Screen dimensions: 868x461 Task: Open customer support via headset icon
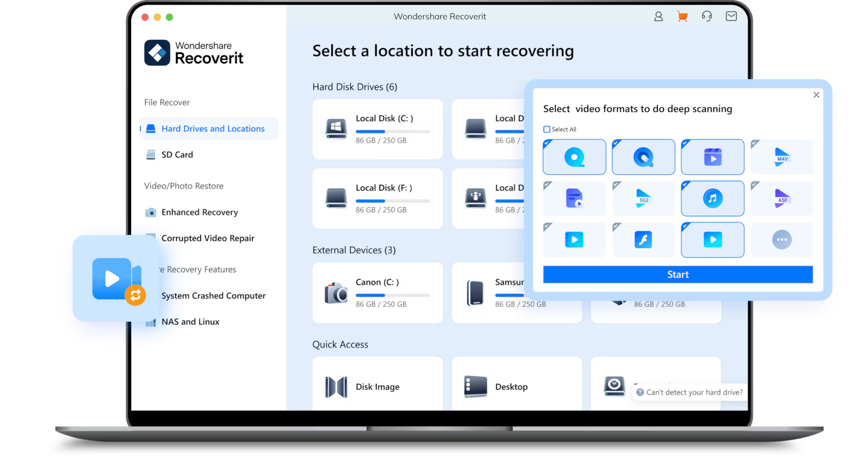click(x=707, y=16)
